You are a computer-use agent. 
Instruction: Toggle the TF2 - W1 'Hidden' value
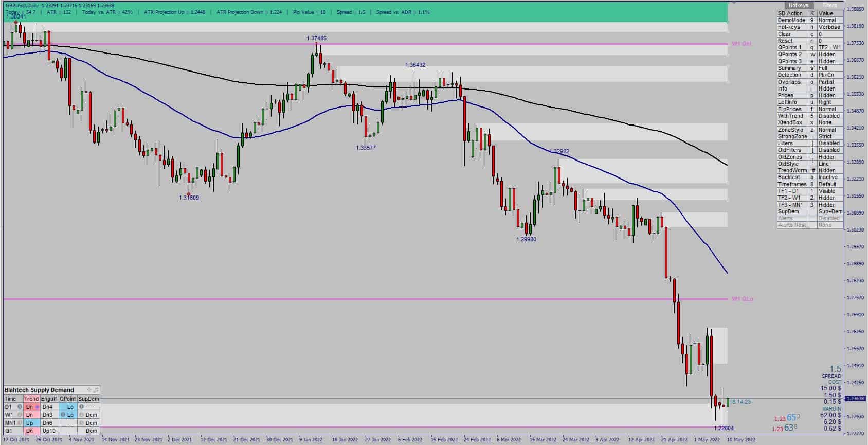point(830,198)
